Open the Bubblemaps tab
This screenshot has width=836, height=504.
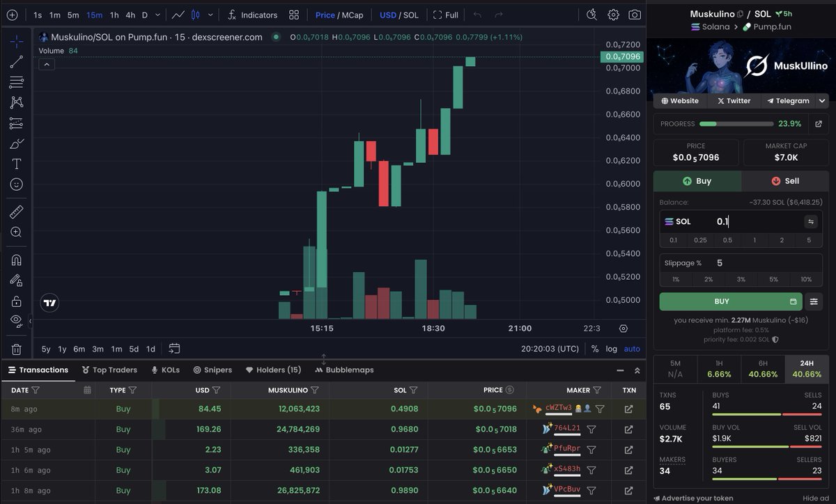(x=344, y=370)
